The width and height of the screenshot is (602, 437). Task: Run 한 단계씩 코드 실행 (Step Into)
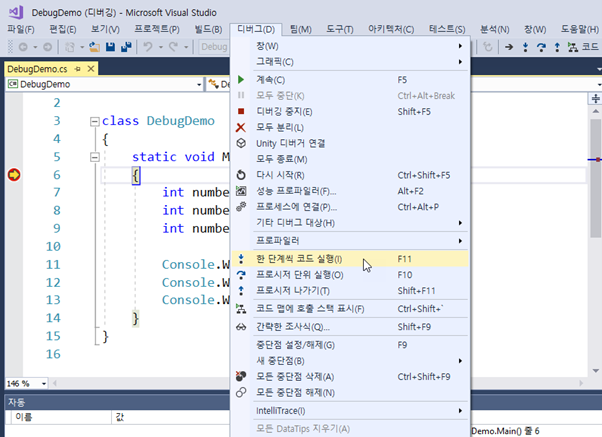click(x=299, y=258)
